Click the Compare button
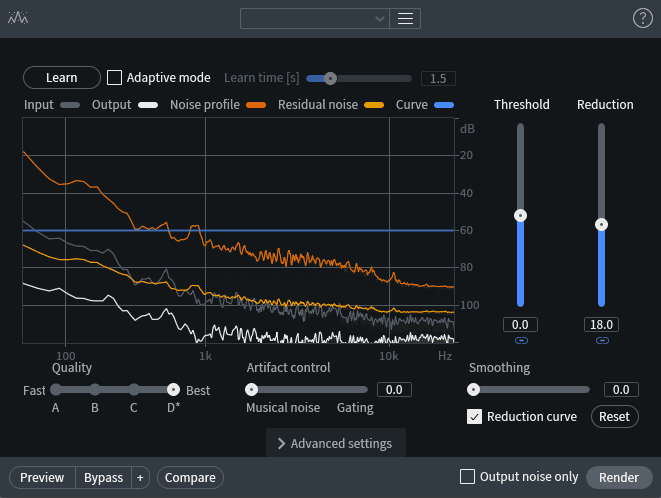The image size is (661, 498). pos(190,477)
